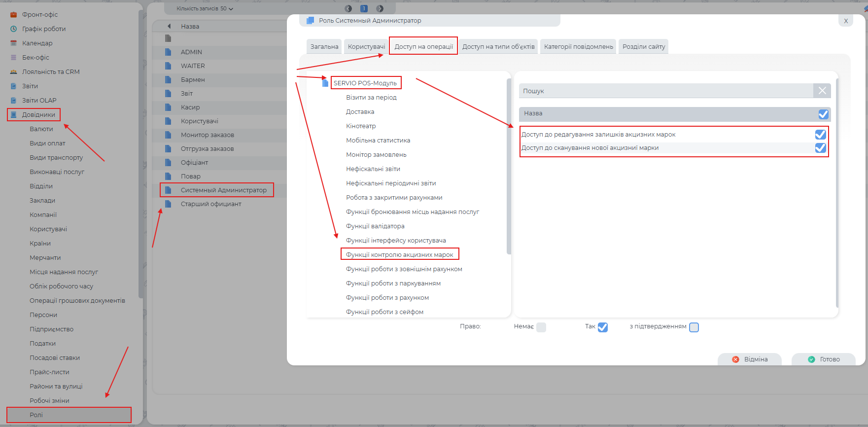Click the Calendar icon in sidebar
The image size is (868, 427).
pos(14,43)
